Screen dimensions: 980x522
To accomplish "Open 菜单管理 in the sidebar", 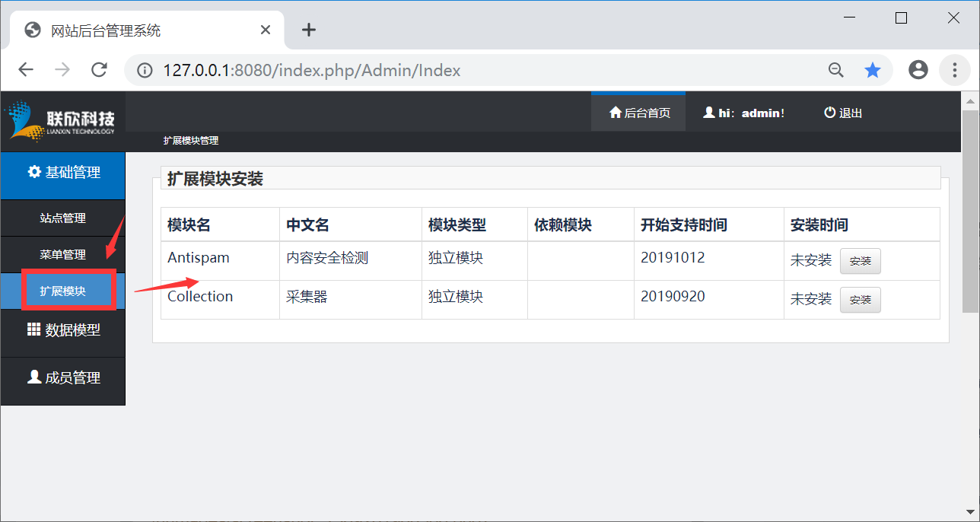I will 62,255.
